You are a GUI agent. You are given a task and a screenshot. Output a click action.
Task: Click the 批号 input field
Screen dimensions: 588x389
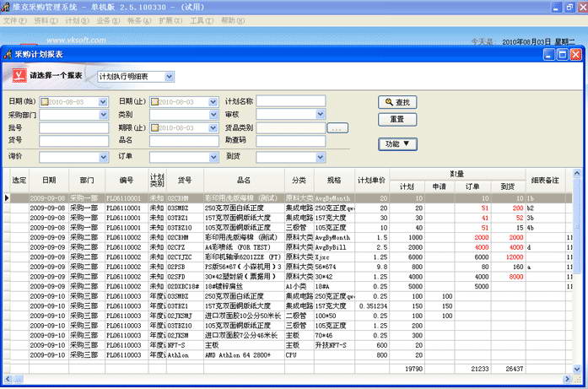pos(74,128)
